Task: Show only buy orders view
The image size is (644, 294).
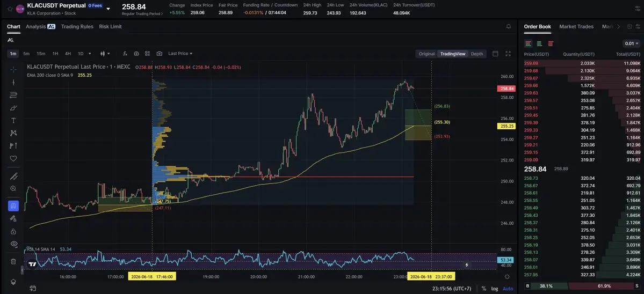Action: [539, 43]
